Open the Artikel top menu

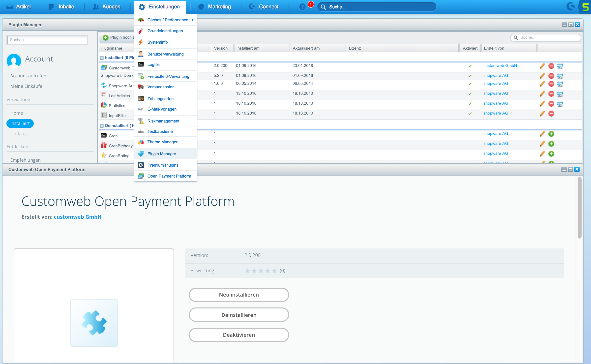pos(19,7)
